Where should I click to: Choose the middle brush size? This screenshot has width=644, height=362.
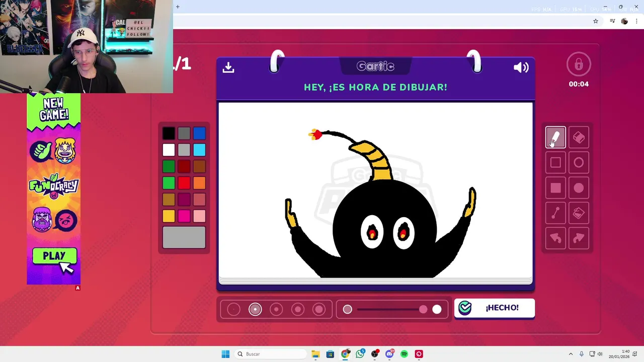pyautogui.click(x=276, y=310)
